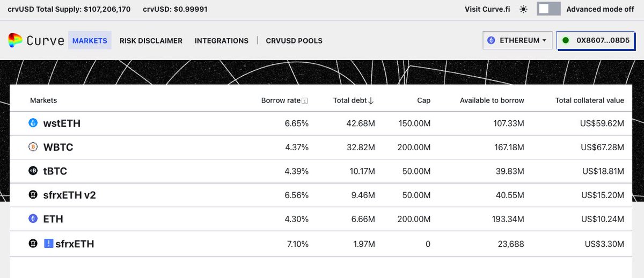Click the 23,688 available to borrow value

pos(512,244)
